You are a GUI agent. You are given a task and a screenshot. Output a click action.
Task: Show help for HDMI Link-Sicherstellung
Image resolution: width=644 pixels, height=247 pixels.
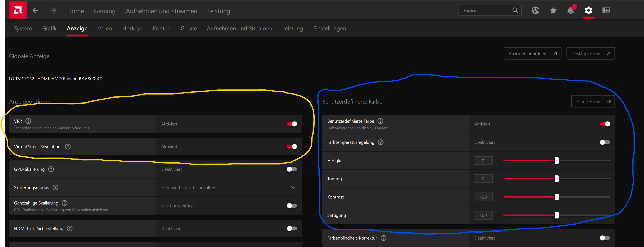pos(70,228)
